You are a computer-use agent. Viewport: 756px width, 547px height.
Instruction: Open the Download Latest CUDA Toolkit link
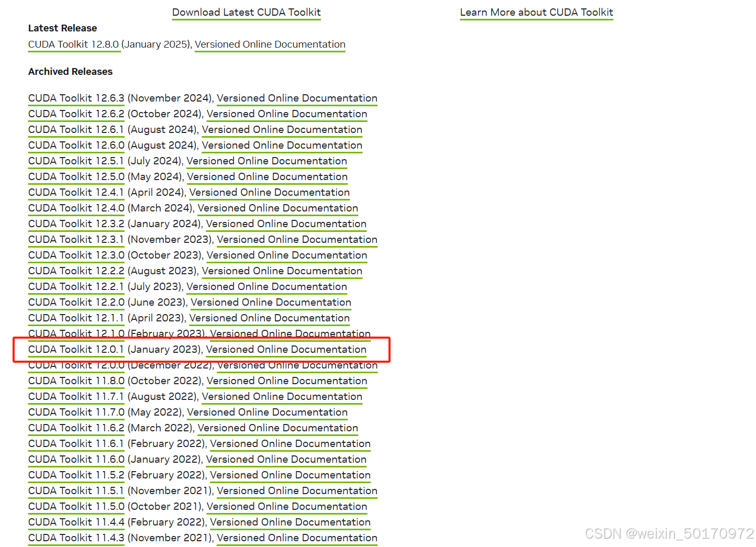pyautogui.click(x=246, y=12)
